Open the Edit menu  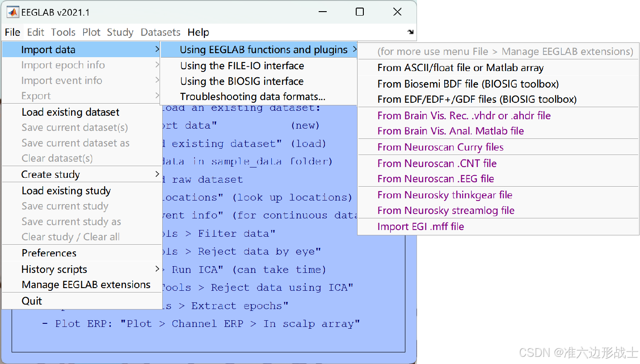(36, 32)
